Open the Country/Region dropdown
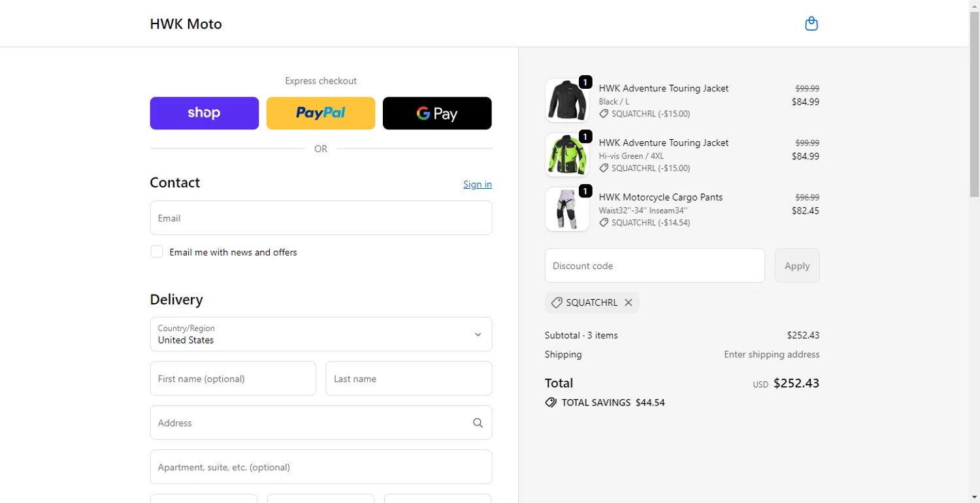Image resolution: width=980 pixels, height=503 pixels. point(321,334)
